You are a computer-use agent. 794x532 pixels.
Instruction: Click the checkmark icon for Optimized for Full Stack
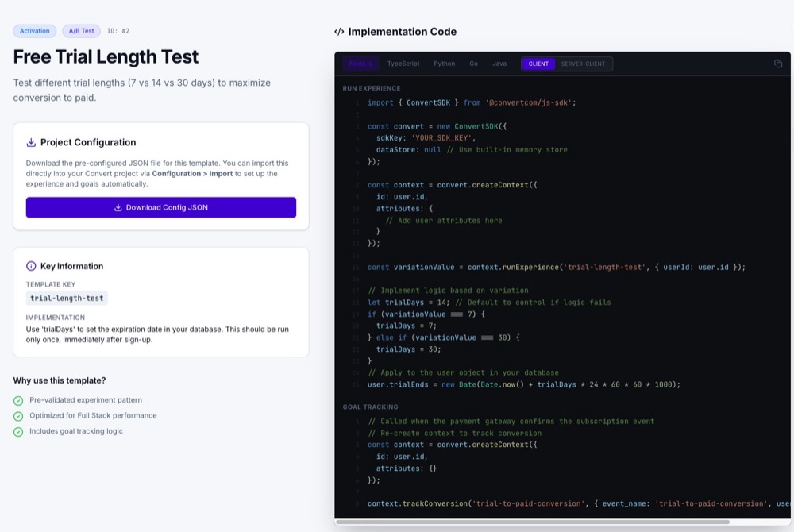tap(18, 416)
